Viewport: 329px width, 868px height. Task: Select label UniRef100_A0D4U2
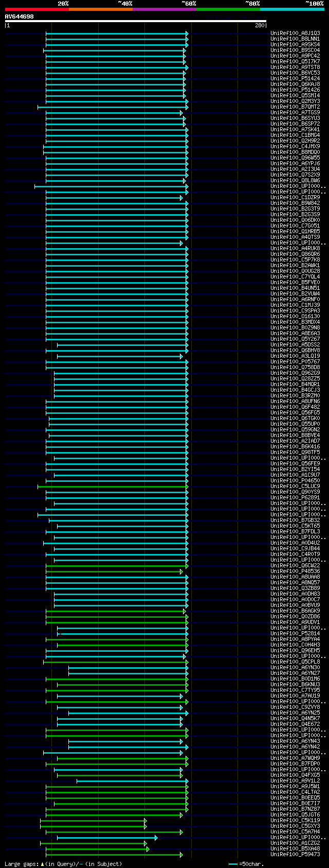295,543
